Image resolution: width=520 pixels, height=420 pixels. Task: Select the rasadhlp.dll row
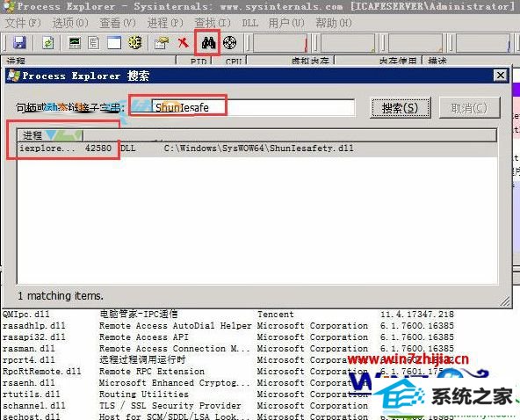(228, 325)
